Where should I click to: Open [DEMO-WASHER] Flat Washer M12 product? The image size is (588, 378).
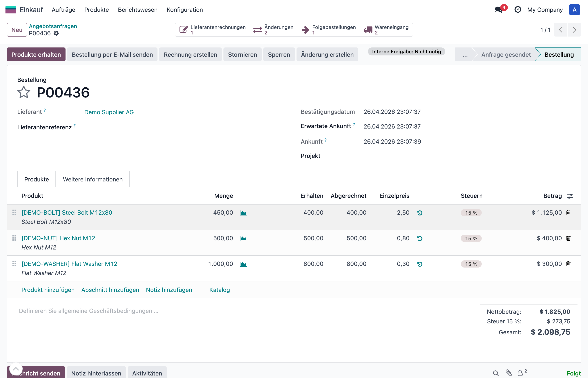click(69, 264)
